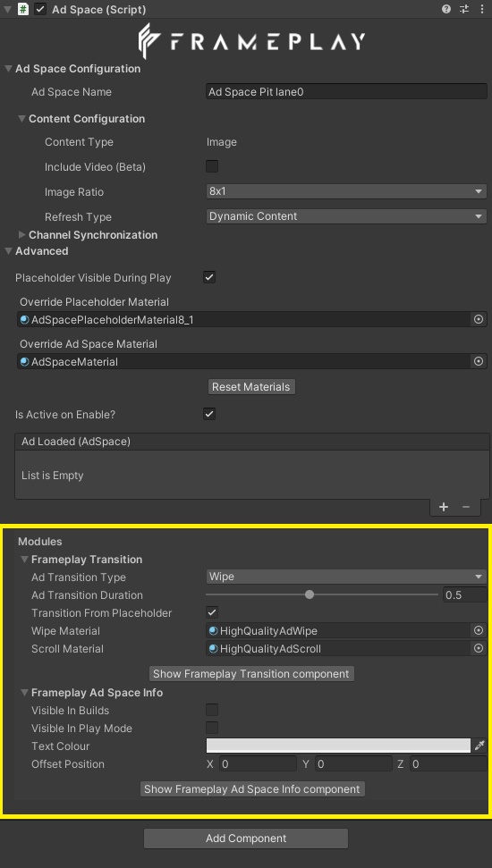The height and width of the screenshot is (868, 492).
Task: Toggle the Is Active on Enable checkbox
Action: (209, 414)
